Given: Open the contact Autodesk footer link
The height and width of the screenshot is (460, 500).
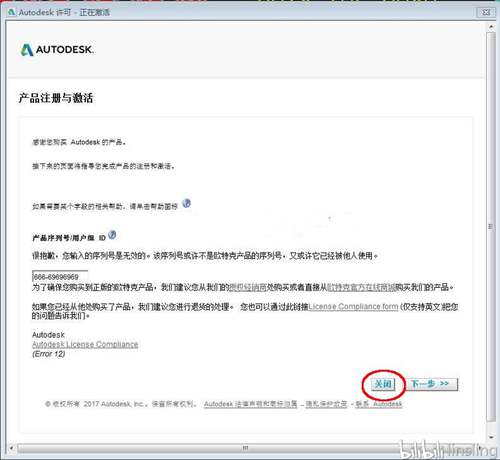Looking at the screenshot, I should point(379,404).
